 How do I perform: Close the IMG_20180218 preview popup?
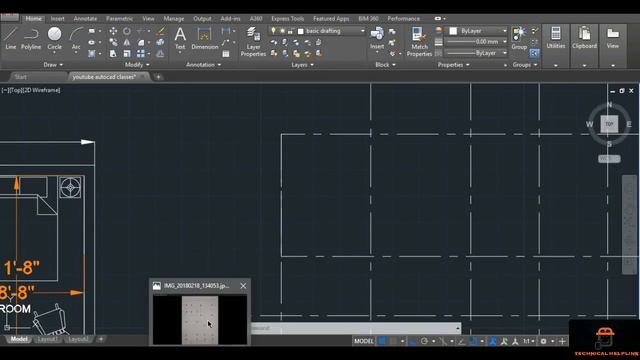pos(243,286)
